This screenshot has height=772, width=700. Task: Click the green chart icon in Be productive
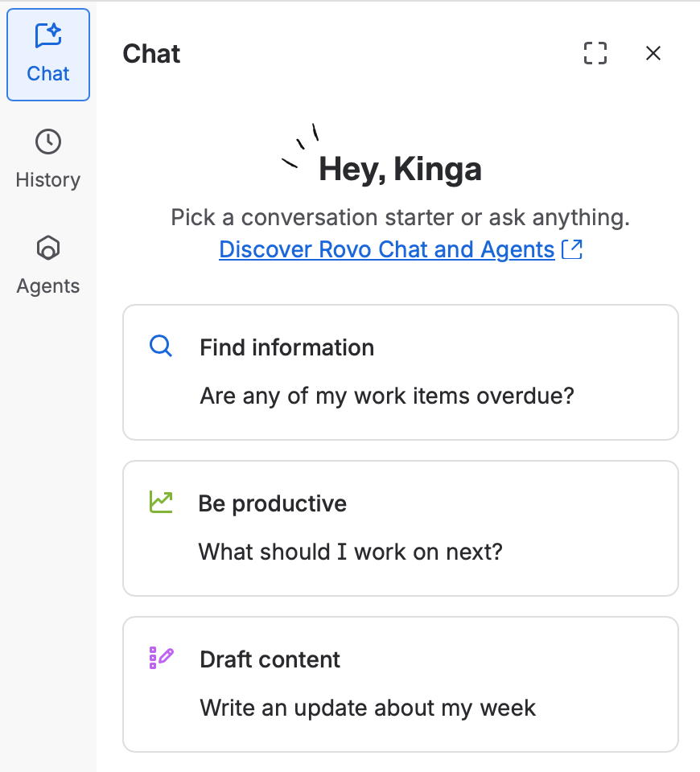pos(161,503)
